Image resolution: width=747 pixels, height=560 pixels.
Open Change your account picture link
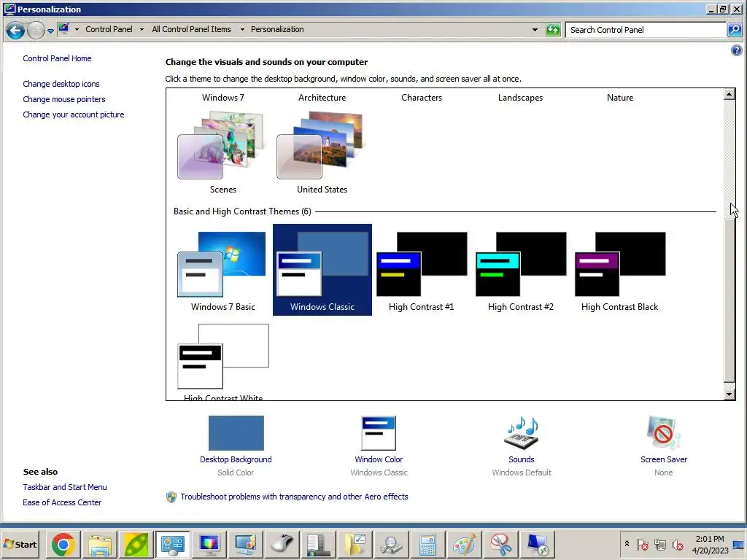tap(74, 114)
